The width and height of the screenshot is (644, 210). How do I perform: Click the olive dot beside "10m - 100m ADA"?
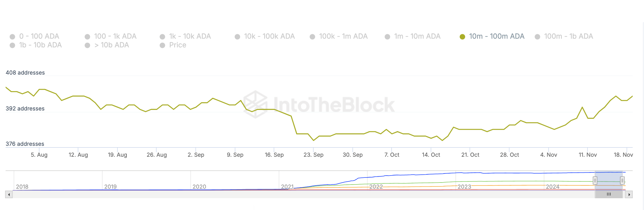coord(462,36)
